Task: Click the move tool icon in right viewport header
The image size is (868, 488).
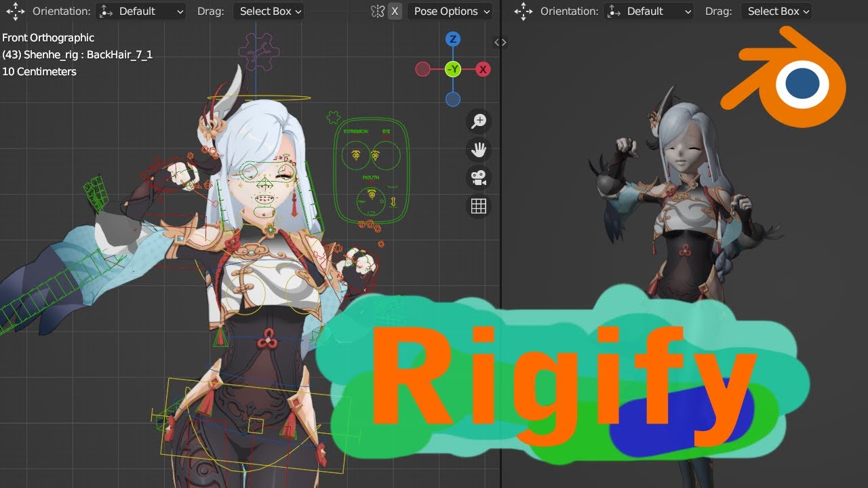Action: coord(523,12)
